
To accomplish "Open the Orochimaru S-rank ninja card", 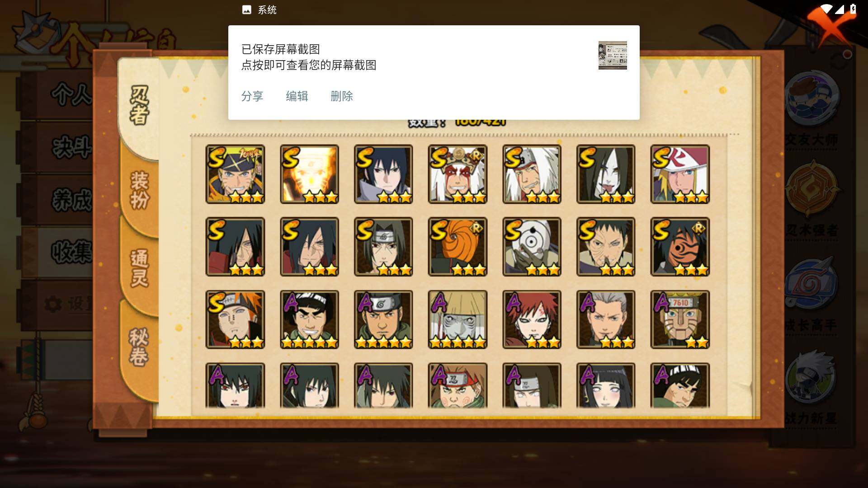I will (606, 174).
